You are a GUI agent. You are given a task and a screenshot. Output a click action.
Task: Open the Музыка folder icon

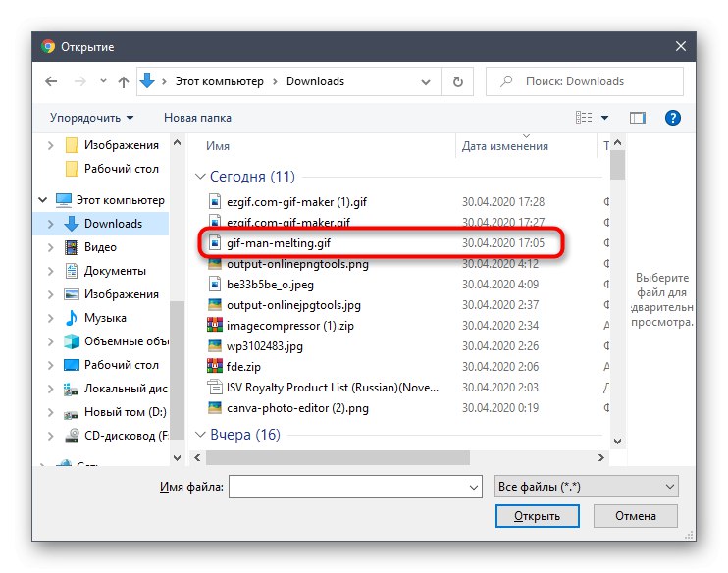pyautogui.click(x=72, y=318)
